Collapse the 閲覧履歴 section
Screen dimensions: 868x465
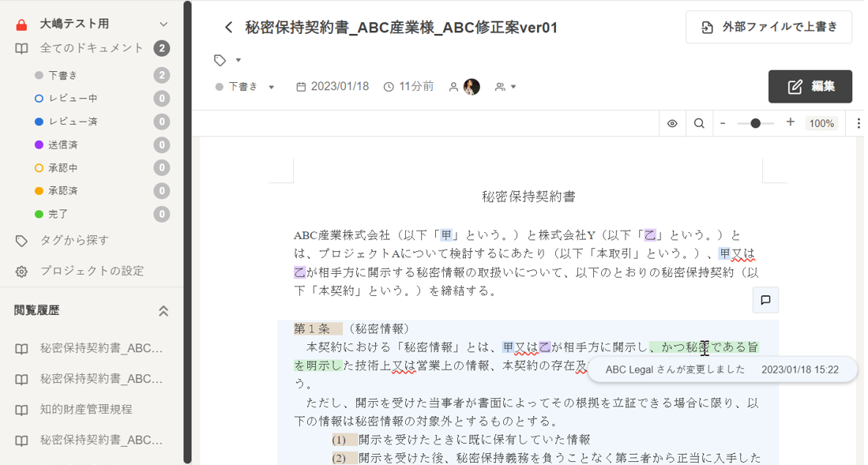click(x=163, y=311)
